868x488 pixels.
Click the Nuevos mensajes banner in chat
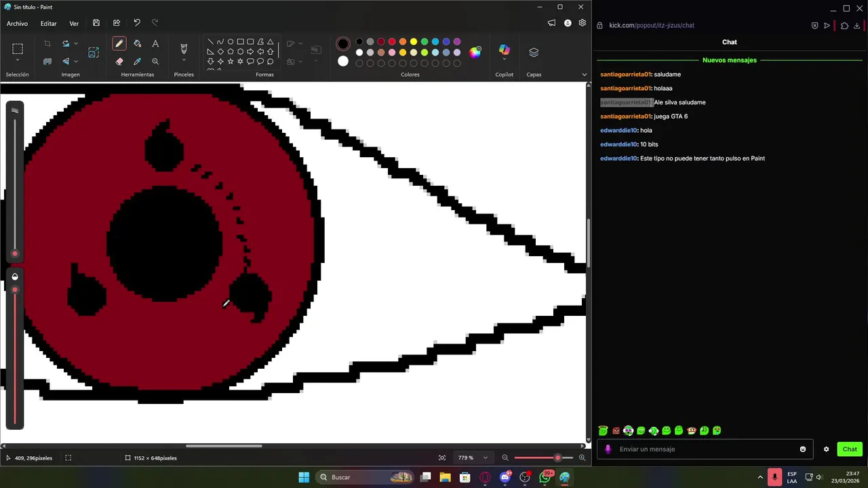730,60
